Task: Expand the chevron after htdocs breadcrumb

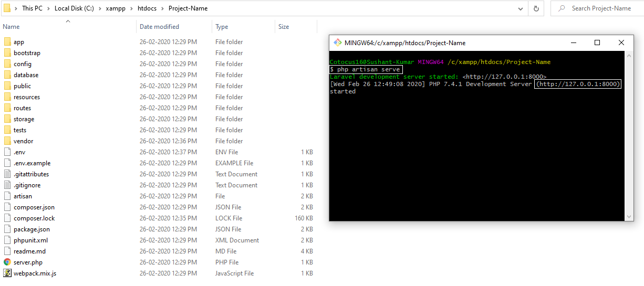Action: point(163,8)
